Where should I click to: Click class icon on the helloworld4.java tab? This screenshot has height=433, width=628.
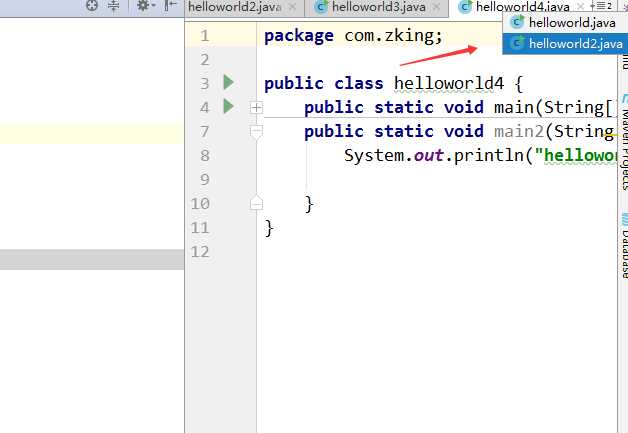click(465, 7)
